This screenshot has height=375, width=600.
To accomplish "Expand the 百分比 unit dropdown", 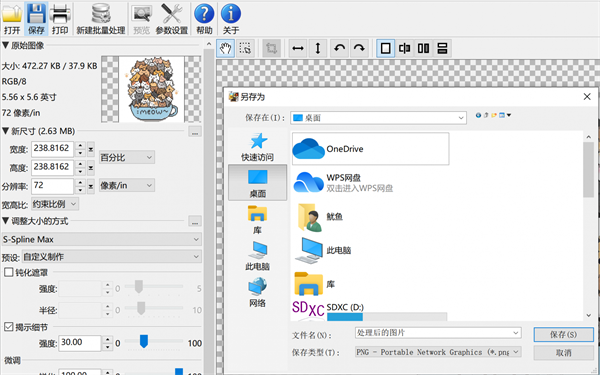I will pos(127,157).
